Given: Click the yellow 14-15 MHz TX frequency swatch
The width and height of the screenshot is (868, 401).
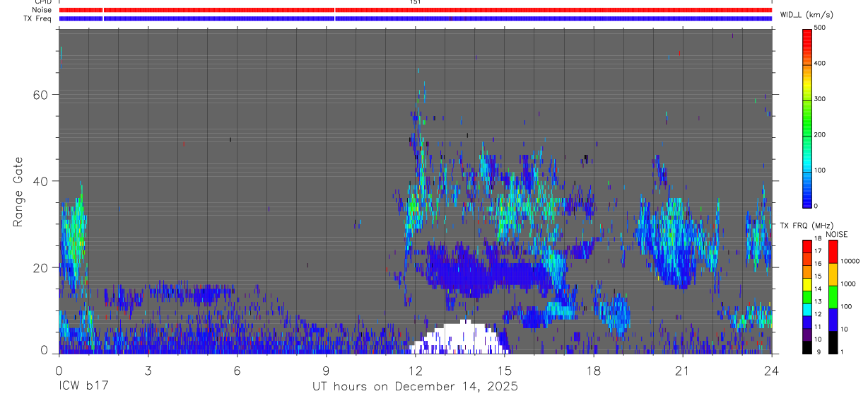Looking at the screenshot, I should point(807,284).
